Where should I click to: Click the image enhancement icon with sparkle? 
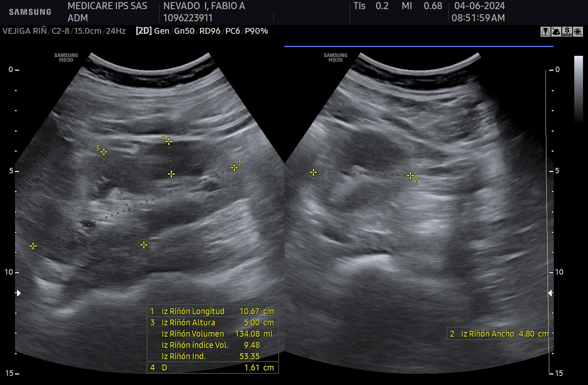[x=556, y=32]
